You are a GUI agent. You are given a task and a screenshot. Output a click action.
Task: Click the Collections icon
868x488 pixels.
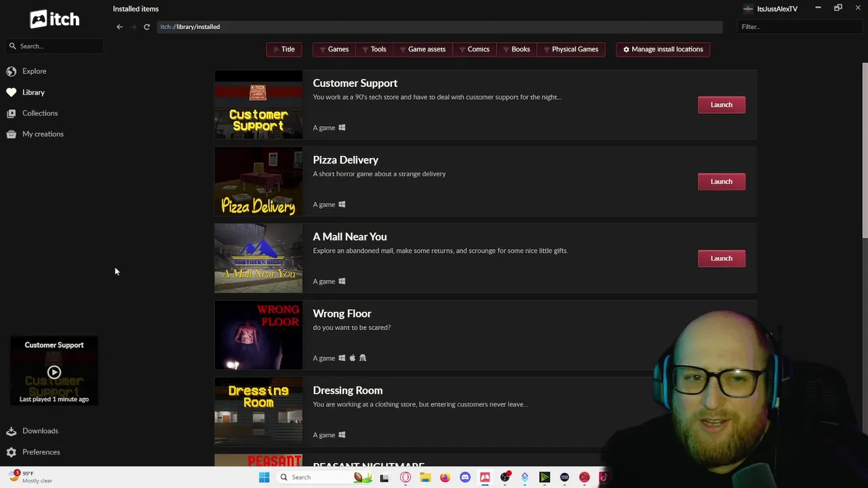point(12,113)
